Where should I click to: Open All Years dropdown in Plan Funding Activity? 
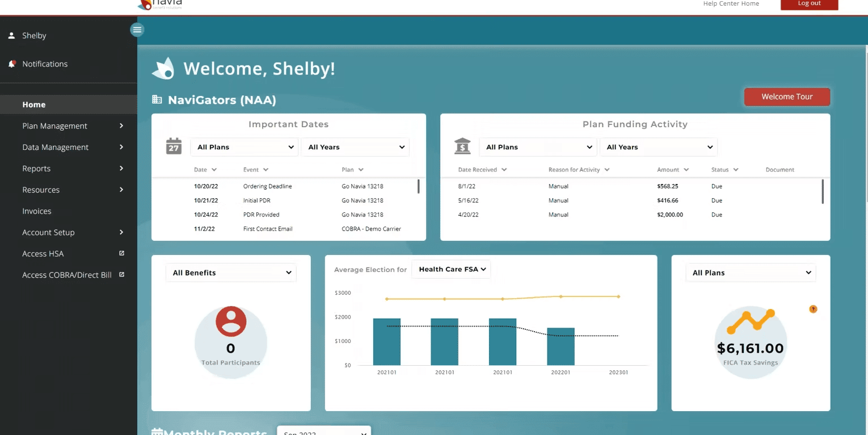point(659,147)
